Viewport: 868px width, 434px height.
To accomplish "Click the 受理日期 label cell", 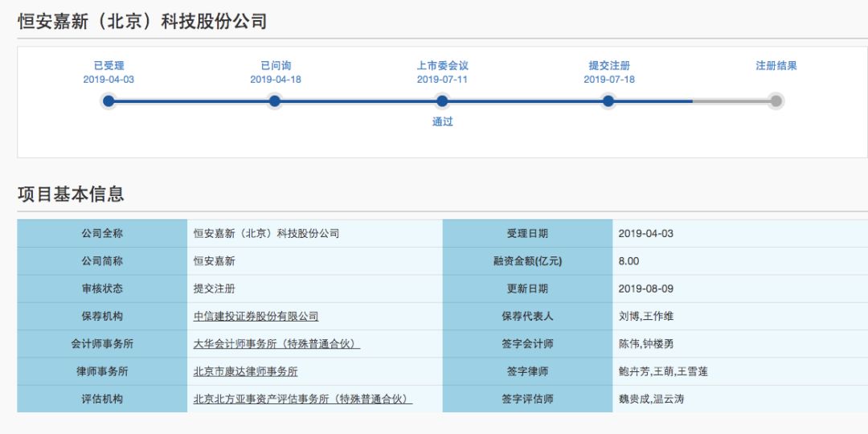I will 527,234.
